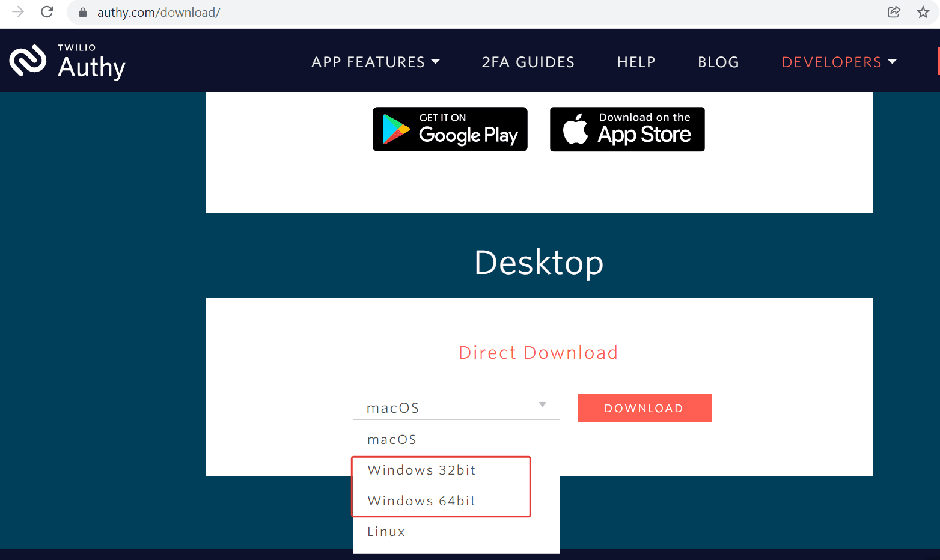Click the site padlock icon
This screenshot has height=560, width=940.
click(x=83, y=13)
